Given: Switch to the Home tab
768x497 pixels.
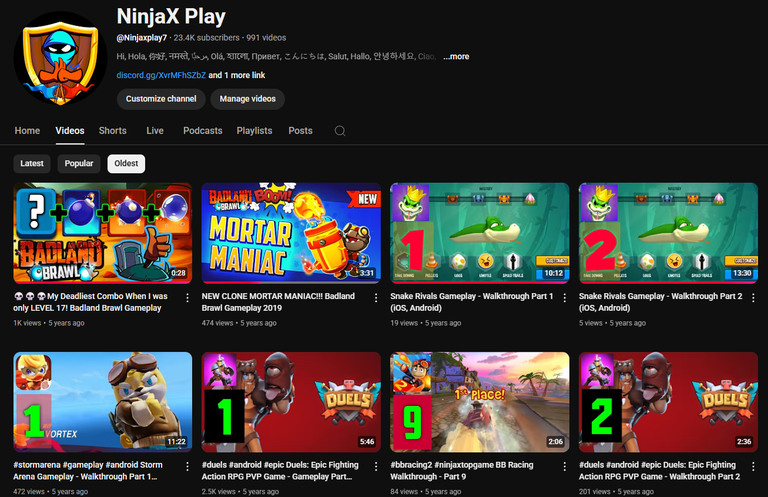Looking at the screenshot, I should pos(27,131).
